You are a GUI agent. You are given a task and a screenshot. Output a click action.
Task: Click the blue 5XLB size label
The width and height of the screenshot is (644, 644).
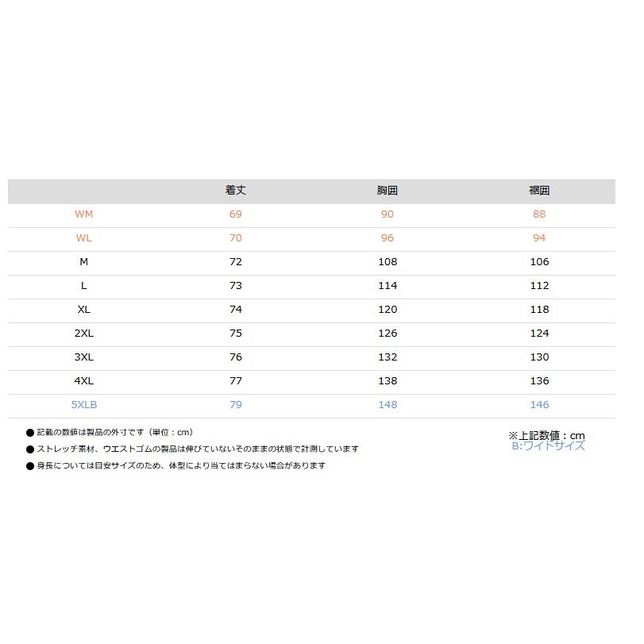coord(84,404)
